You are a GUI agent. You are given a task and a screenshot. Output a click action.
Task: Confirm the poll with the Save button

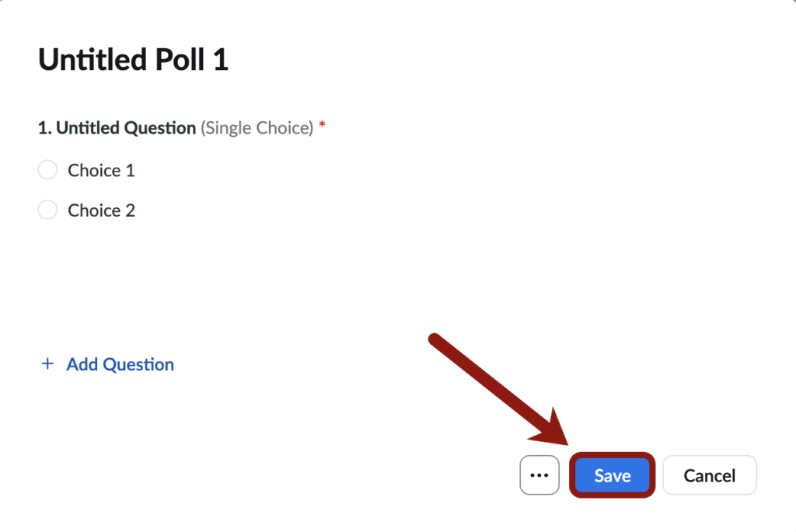612,475
